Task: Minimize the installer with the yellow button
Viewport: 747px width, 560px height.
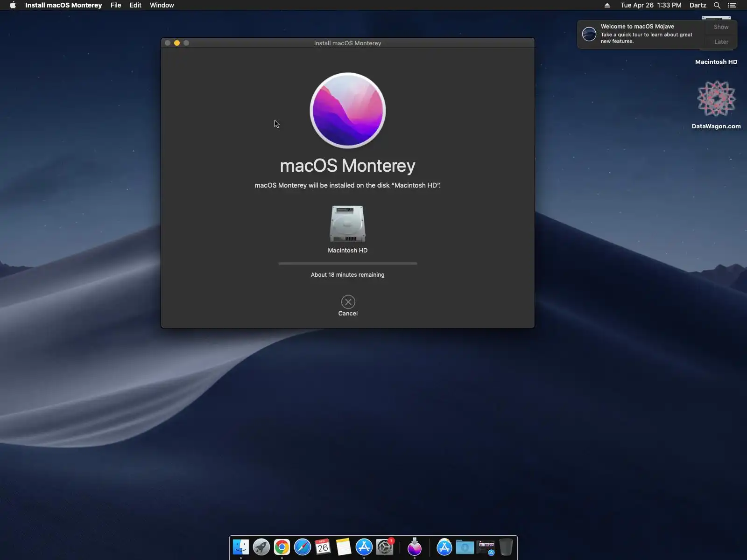Action: (x=177, y=43)
